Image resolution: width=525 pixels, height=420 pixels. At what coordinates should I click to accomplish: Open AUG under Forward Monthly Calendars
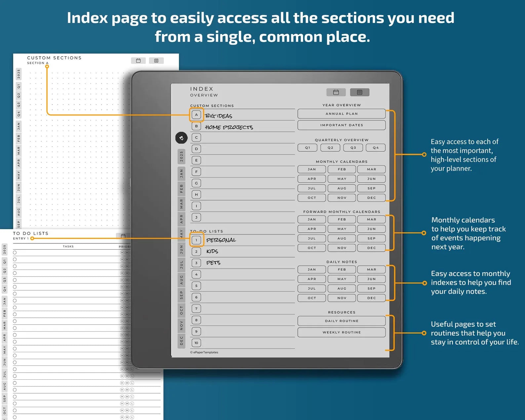point(342,238)
